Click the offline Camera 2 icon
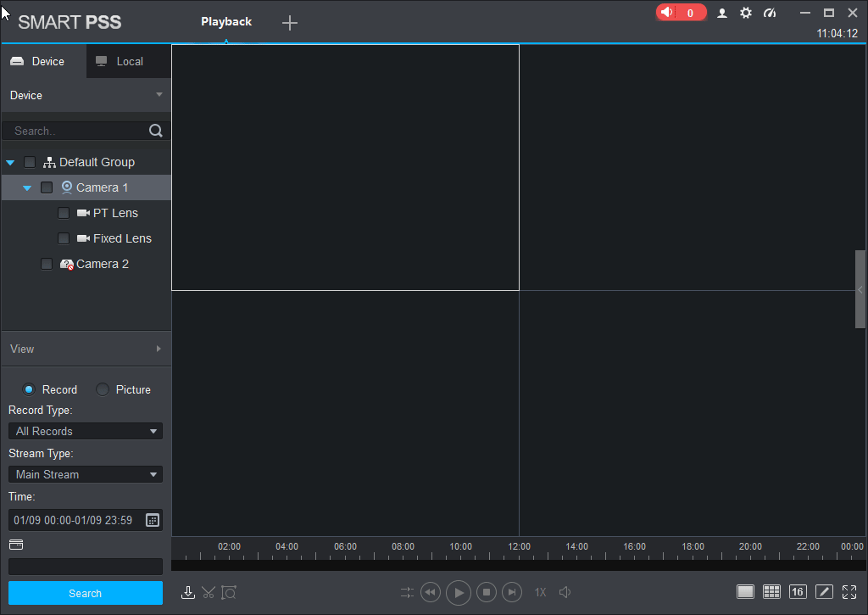The image size is (868, 615). [x=66, y=265]
